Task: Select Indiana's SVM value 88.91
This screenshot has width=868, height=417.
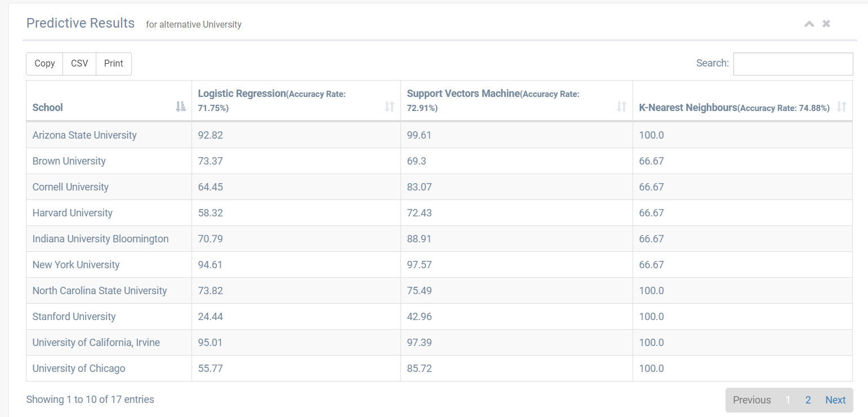Action: [420, 239]
